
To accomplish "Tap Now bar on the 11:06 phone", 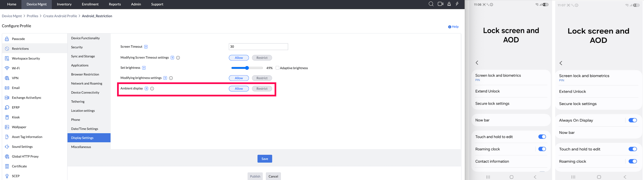I will (511, 120).
